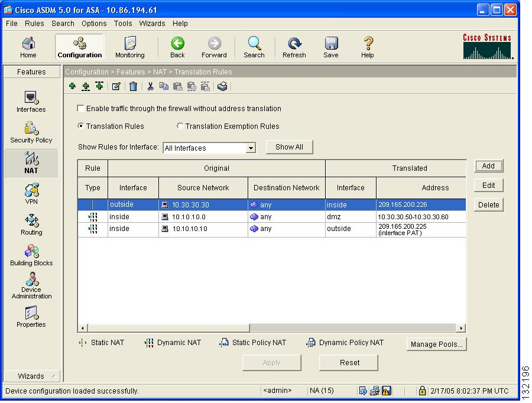Select the rule with source 10.10.10.0

click(x=272, y=217)
